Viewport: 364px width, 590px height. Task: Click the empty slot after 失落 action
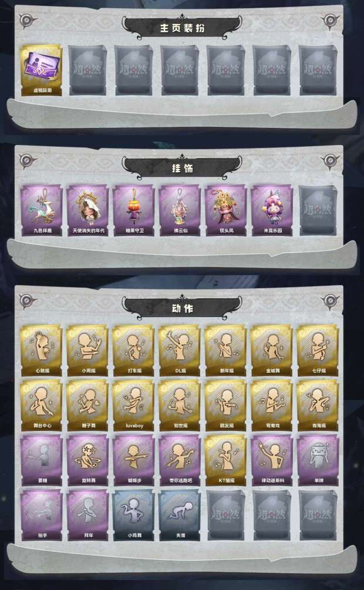click(x=226, y=515)
